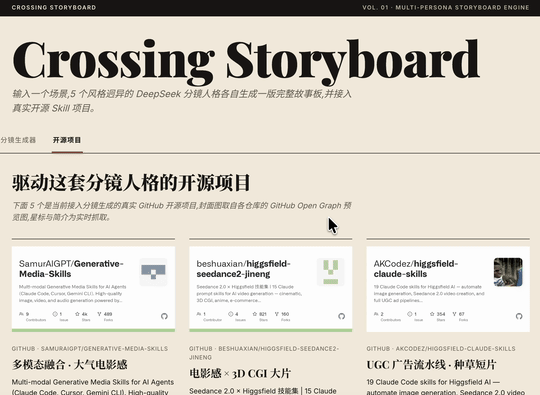Click the 驱动这套分镜人格的开源项目 heading
This screenshot has height=395, width=540.
click(131, 183)
